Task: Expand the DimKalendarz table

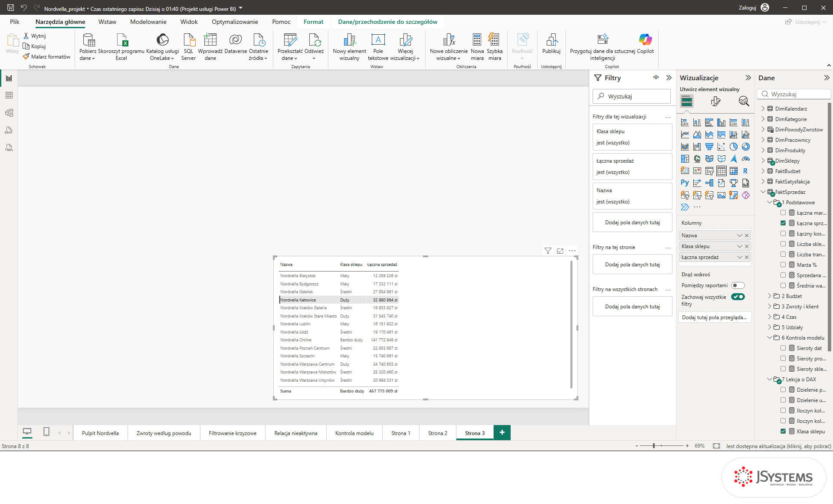Action: click(x=763, y=108)
